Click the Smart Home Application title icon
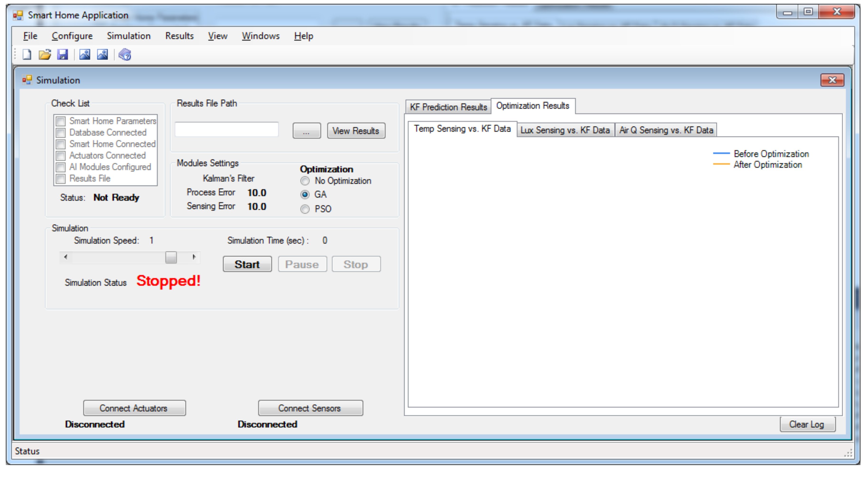 click(18, 15)
